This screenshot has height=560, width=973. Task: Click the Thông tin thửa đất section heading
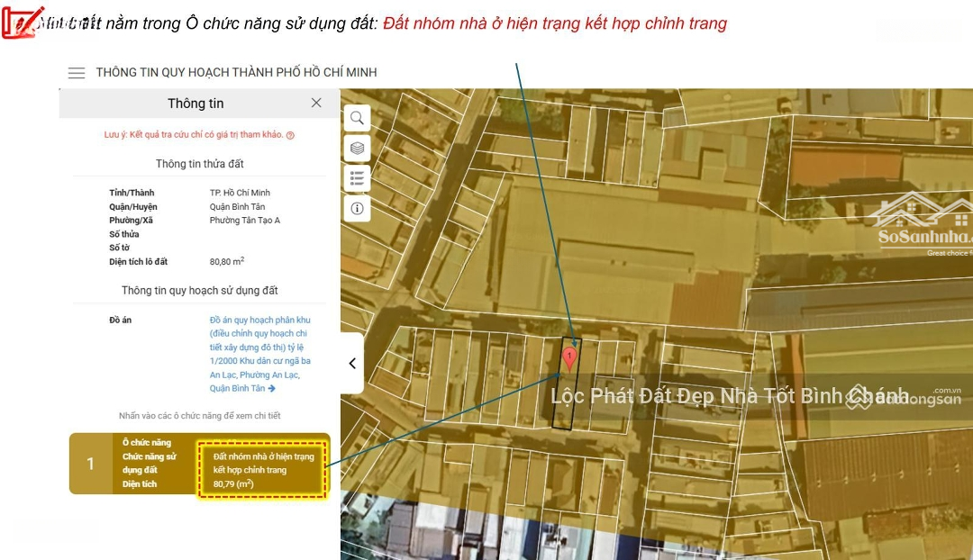tap(199, 164)
